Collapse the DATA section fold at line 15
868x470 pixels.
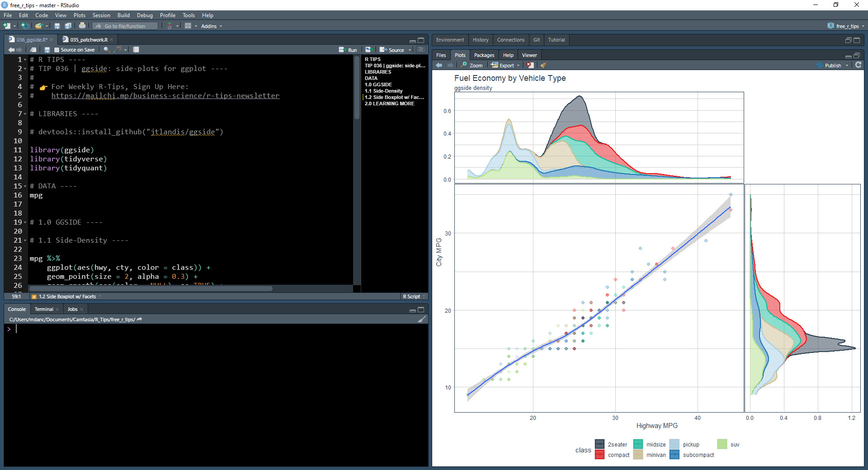(x=25, y=186)
